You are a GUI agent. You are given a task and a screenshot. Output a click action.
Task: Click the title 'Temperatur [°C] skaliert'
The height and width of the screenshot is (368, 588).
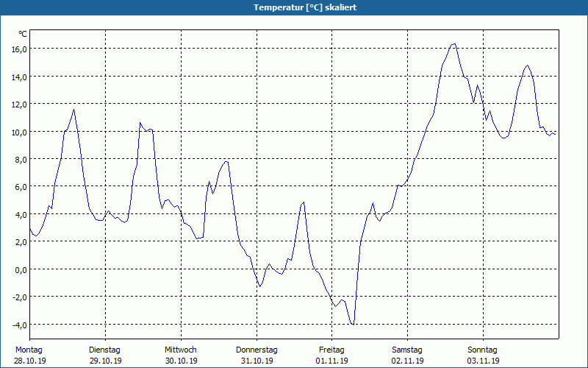(x=305, y=7)
